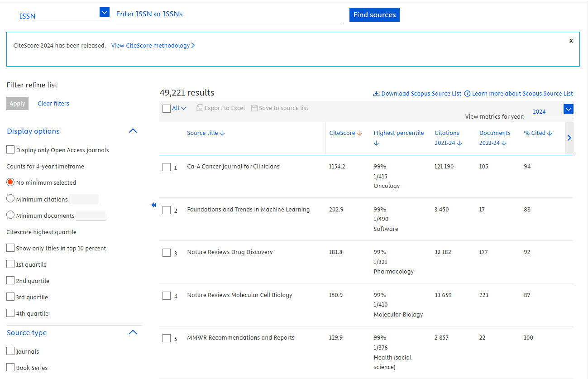Click the right chevron to reveal more metric columns

click(569, 137)
